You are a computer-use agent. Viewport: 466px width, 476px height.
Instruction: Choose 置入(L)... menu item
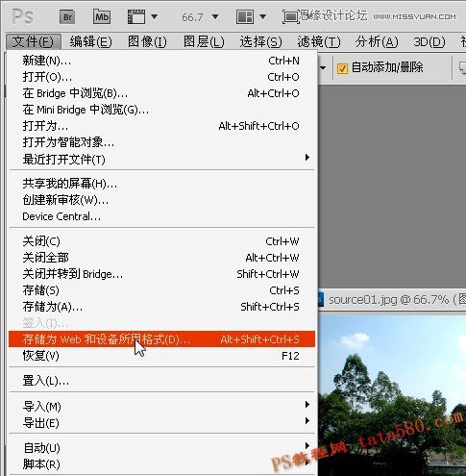click(x=161, y=381)
